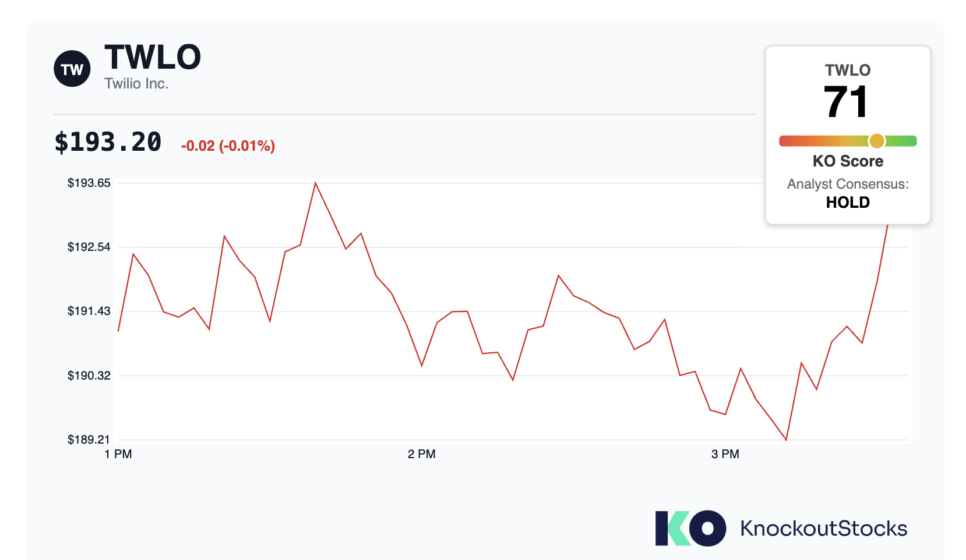Click the KO Score label
Viewport: 966px width, 560px height.
(848, 161)
